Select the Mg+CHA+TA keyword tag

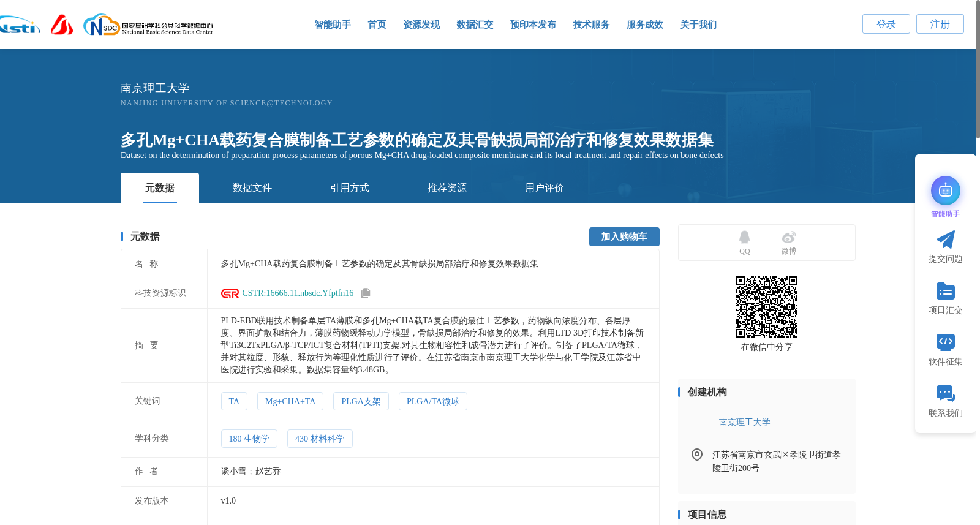(x=290, y=401)
